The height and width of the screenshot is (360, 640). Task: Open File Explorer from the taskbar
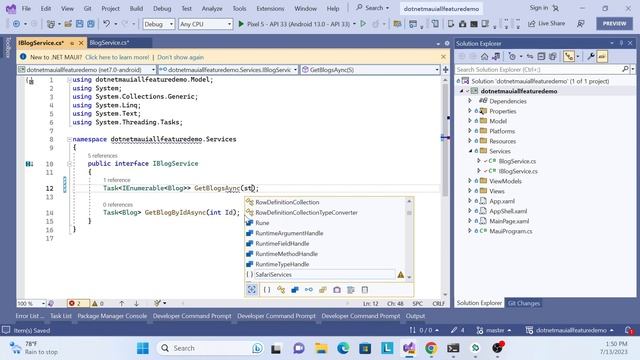(x=321, y=348)
